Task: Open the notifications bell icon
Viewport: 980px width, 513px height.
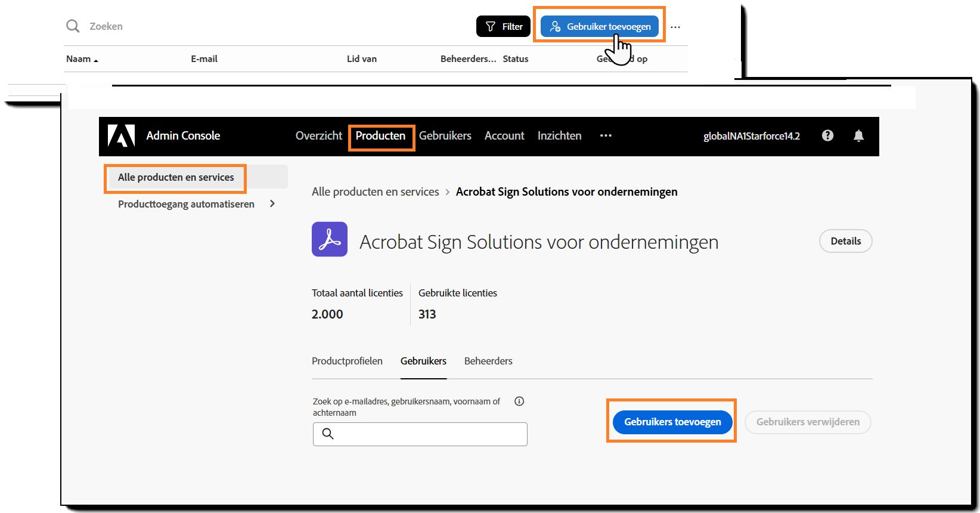Action: coord(858,135)
